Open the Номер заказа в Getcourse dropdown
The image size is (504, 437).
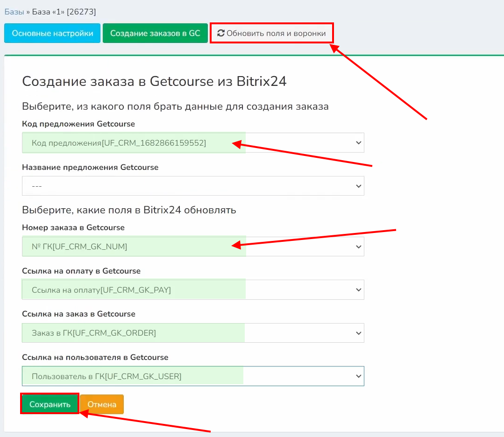point(193,247)
